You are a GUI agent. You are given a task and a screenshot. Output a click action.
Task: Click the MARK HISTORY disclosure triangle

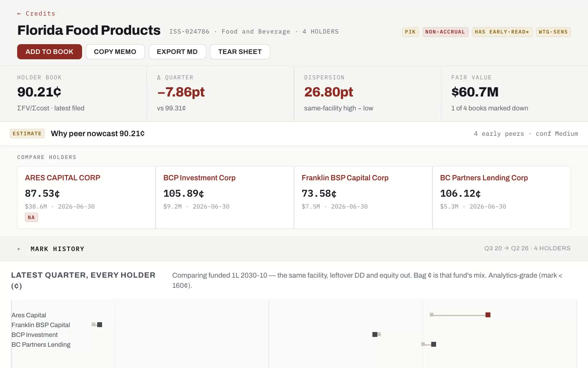(19, 249)
